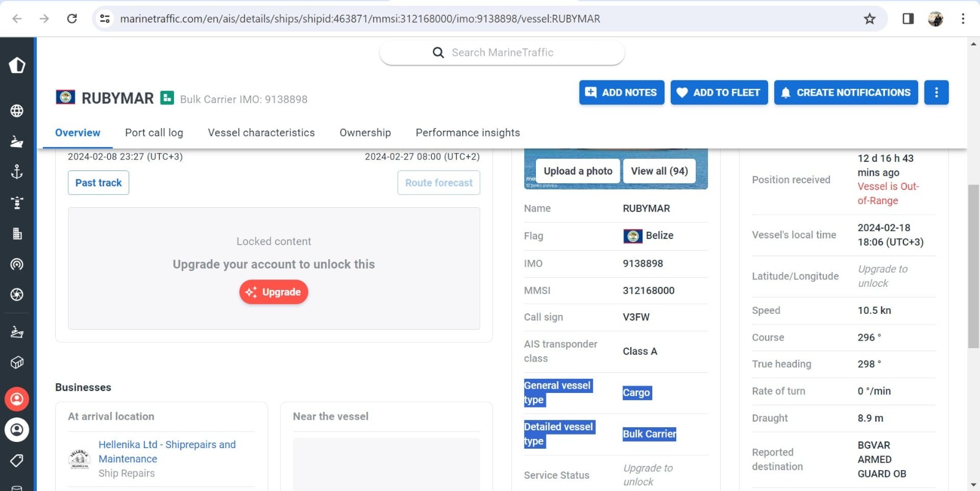Click the browser forward arrow
The image size is (980, 491).
[44, 18]
